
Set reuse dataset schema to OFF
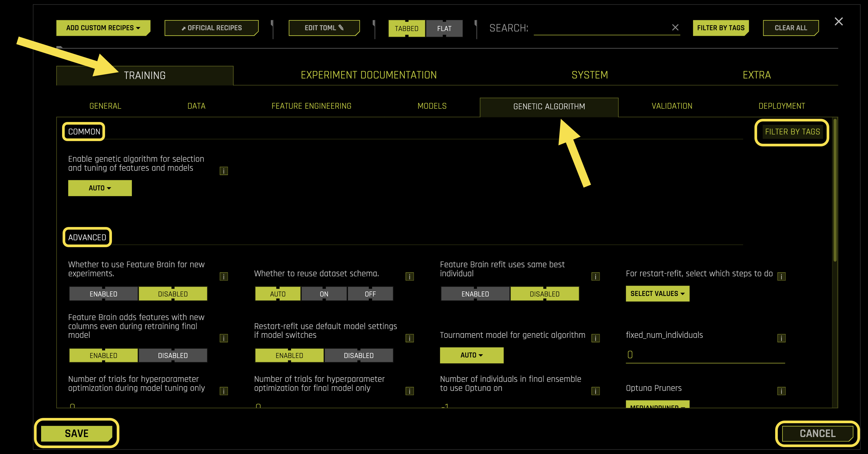(x=370, y=293)
